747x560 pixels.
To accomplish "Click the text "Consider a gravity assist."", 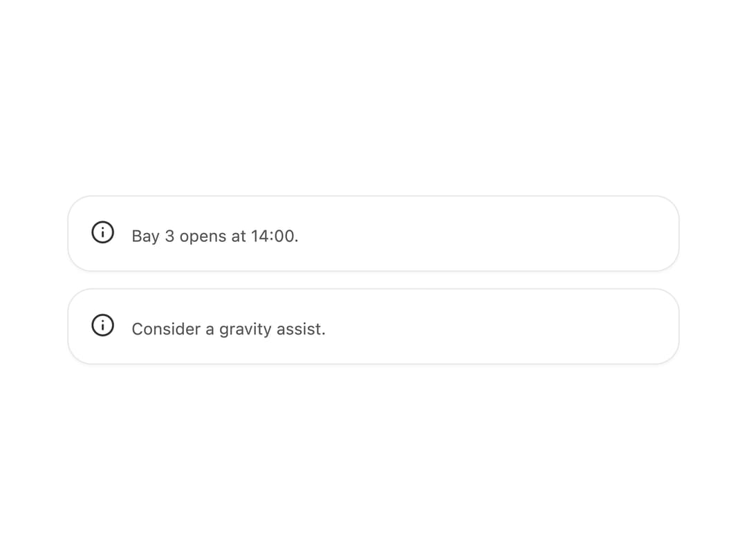I will [229, 329].
